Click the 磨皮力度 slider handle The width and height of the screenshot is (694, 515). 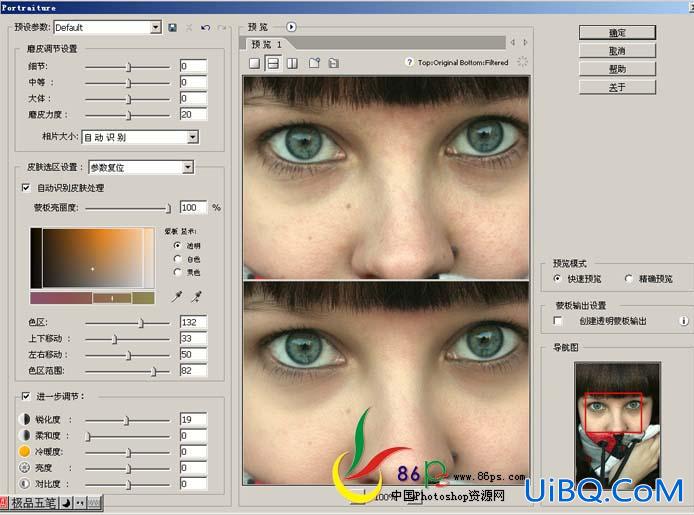[129, 115]
